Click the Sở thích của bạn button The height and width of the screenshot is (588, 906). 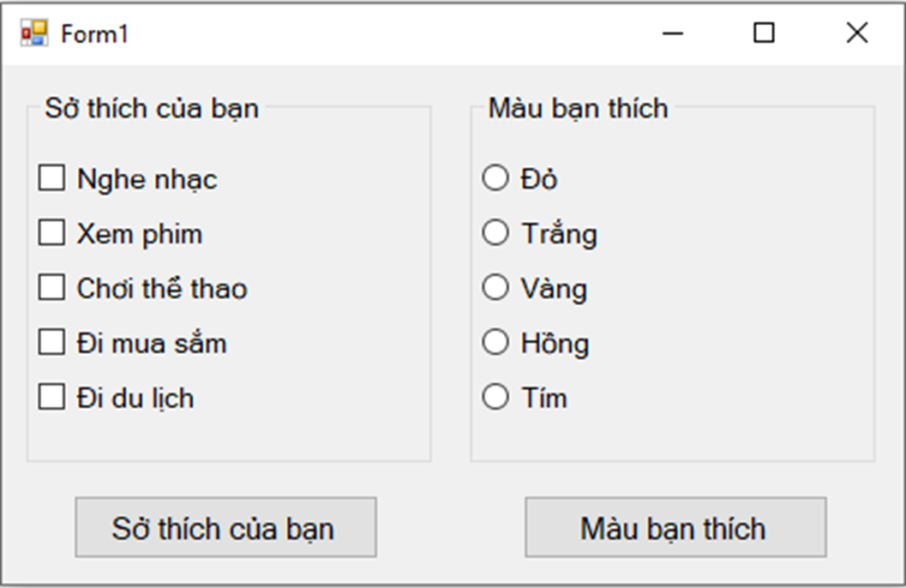pos(225,528)
